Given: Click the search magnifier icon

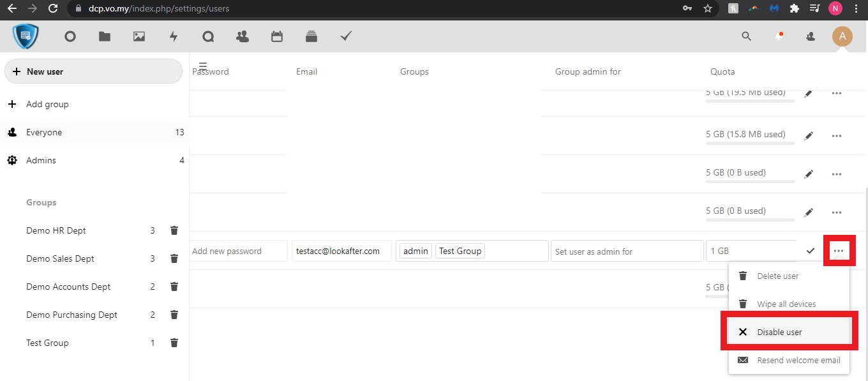Looking at the screenshot, I should [746, 36].
